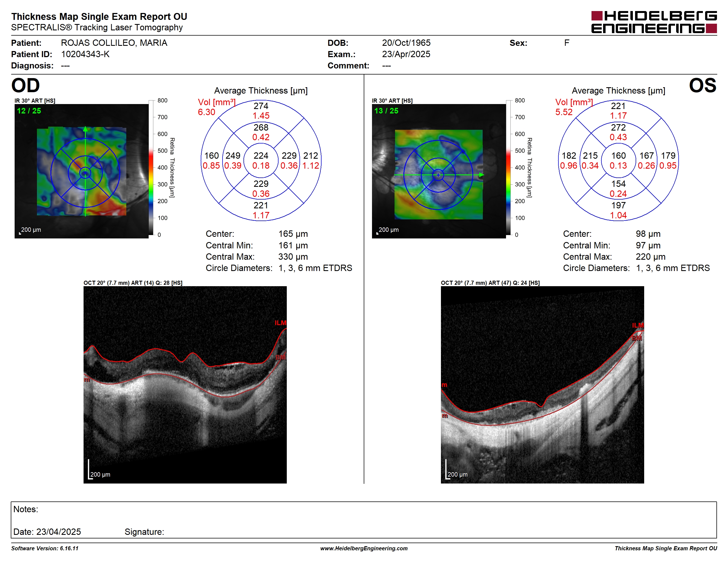The height and width of the screenshot is (563, 728).
Task: Click the OS total volume value 5.52
Action: tap(564, 112)
